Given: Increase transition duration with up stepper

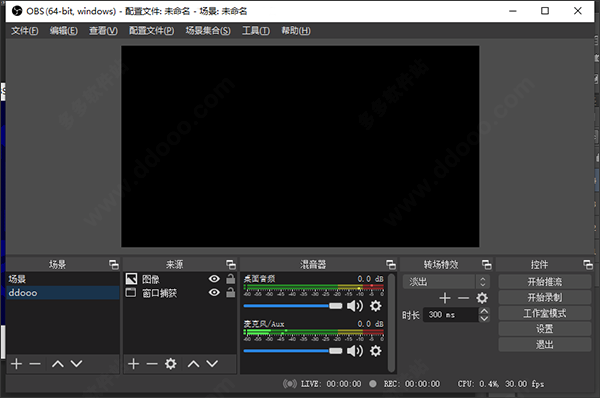Looking at the screenshot, I should [x=484, y=311].
